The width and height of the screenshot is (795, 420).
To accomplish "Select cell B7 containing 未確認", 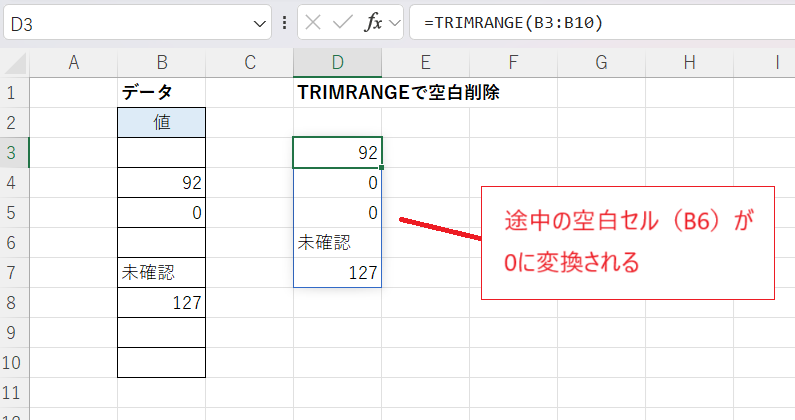I will click(x=162, y=272).
